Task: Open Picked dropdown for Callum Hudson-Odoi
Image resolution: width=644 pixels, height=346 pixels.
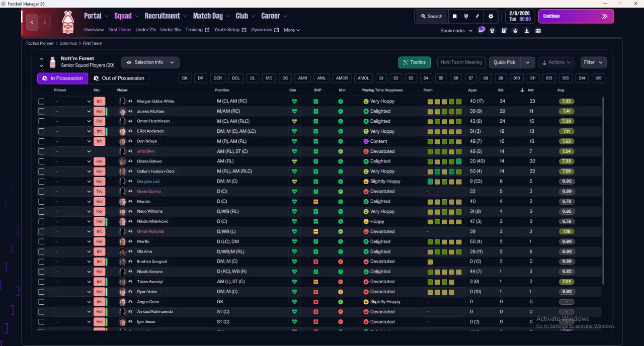Action: point(72,171)
